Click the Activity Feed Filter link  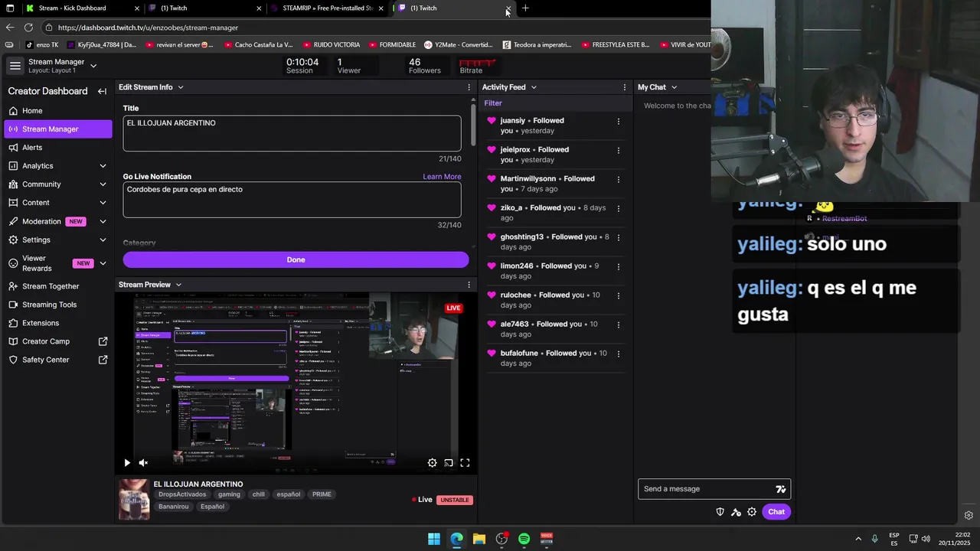(x=493, y=103)
